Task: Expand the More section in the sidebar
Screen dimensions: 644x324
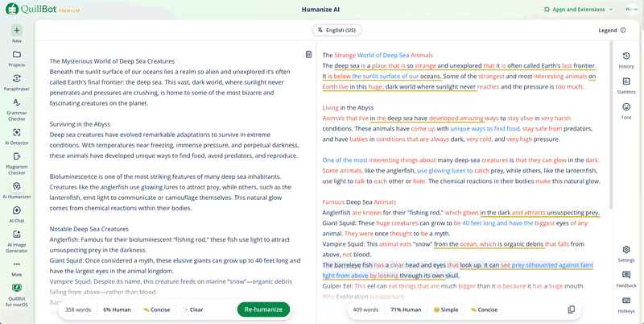Action: click(x=17, y=267)
